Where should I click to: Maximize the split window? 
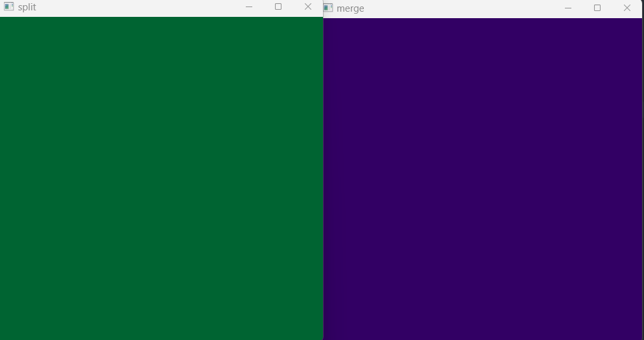278,6
